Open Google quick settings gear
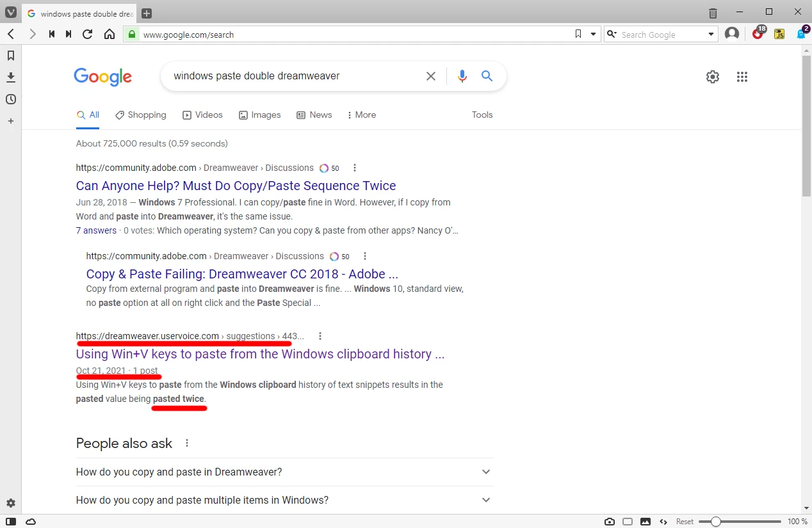 pyautogui.click(x=713, y=77)
